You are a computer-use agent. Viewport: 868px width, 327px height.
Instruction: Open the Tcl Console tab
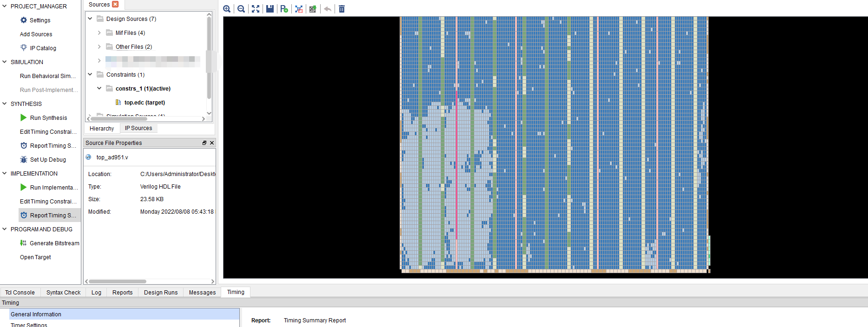click(20, 292)
